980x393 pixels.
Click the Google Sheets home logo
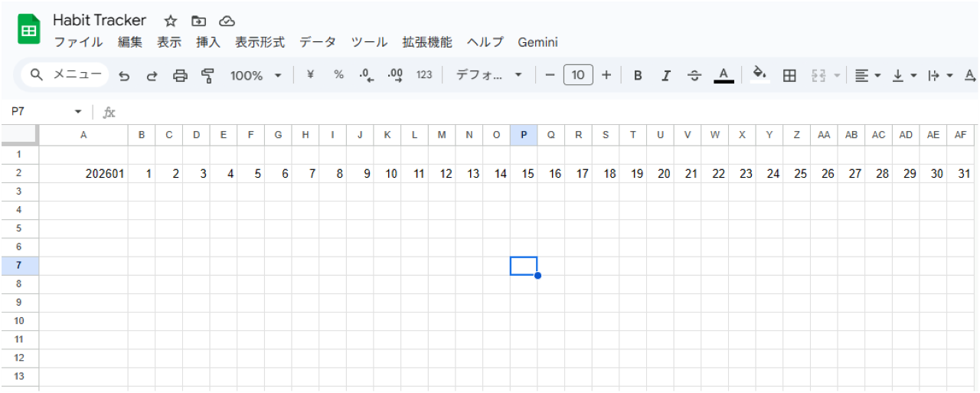29,30
